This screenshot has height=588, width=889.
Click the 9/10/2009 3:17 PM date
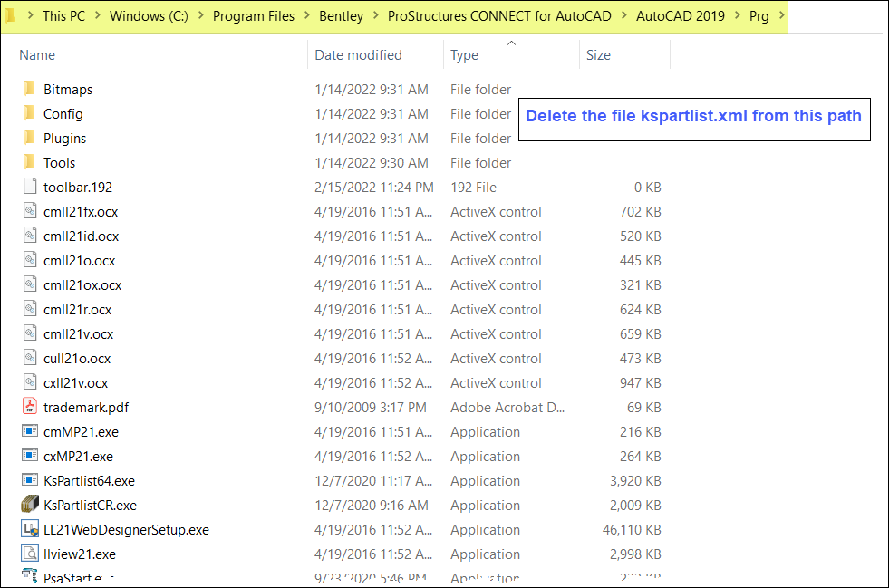click(x=371, y=407)
